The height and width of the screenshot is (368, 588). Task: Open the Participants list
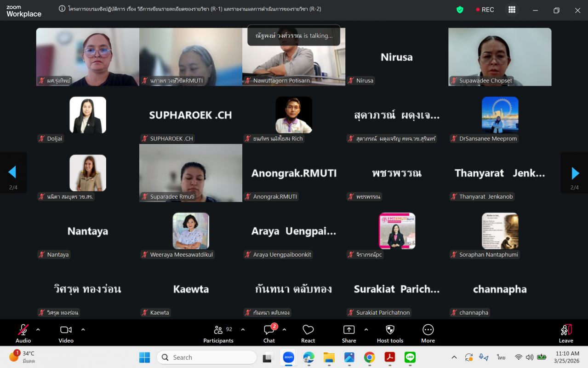(218, 333)
